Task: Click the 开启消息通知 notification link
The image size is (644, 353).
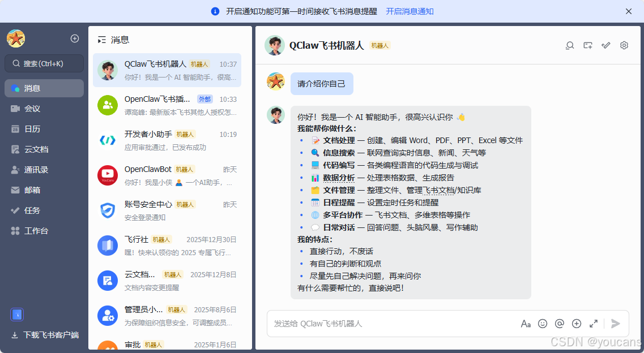Action: pyautogui.click(x=409, y=11)
